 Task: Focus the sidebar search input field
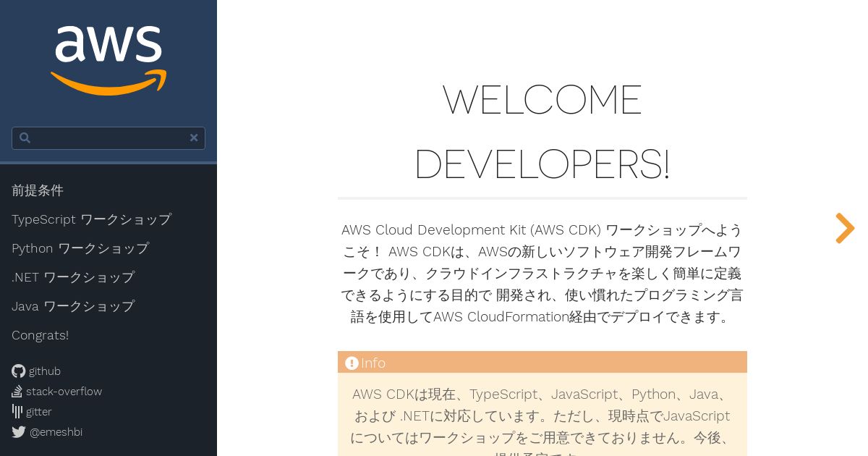109,138
